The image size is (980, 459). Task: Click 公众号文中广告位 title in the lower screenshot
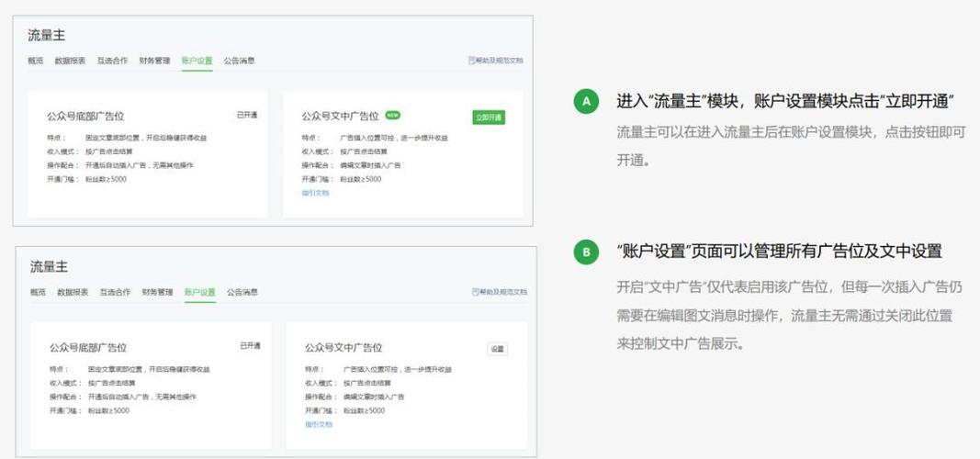(x=344, y=347)
